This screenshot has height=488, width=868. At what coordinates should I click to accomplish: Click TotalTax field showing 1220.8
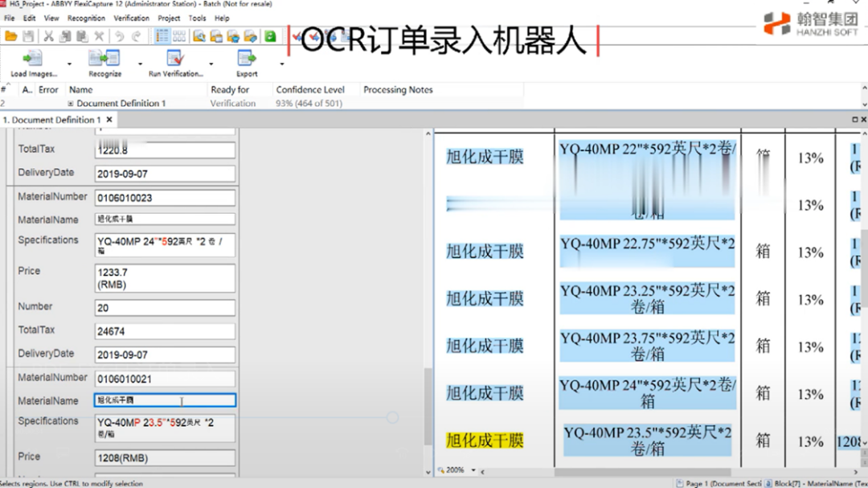click(165, 150)
